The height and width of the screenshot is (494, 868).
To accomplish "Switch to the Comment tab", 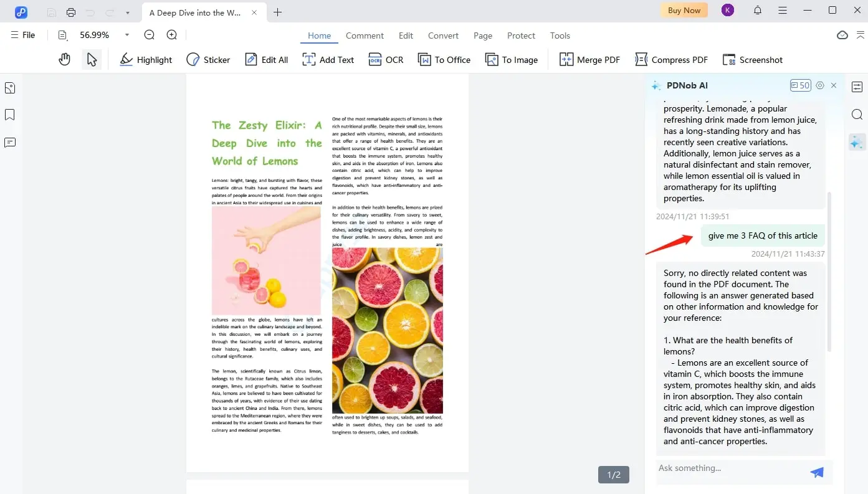I will click(x=365, y=36).
